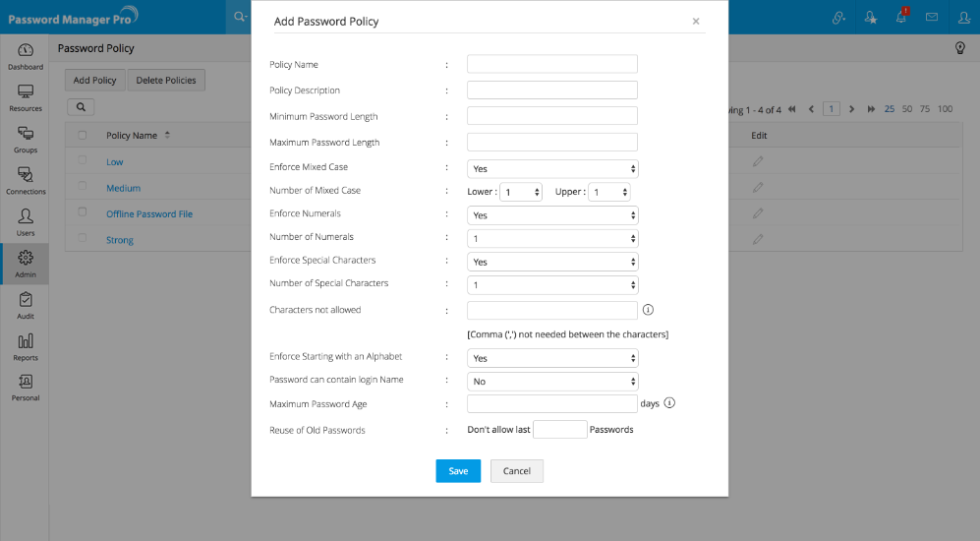Open the Connections sidebar icon
980x541 pixels.
(x=26, y=176)
